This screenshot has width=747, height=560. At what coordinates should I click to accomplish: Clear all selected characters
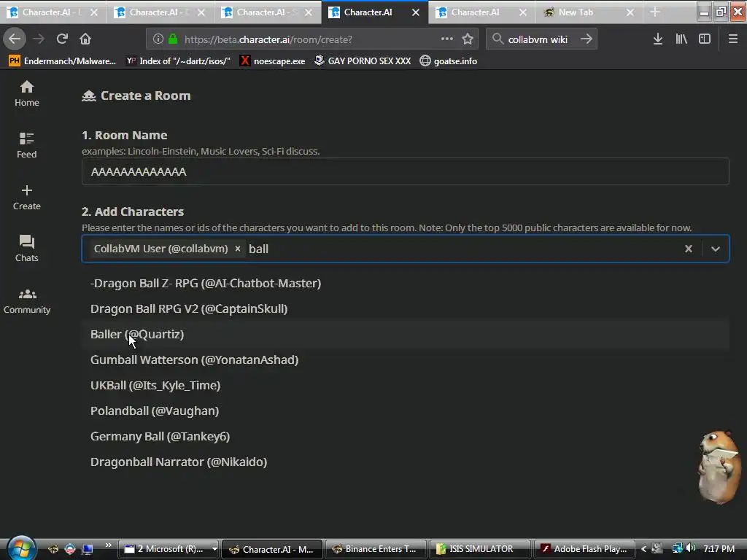(x=688, y=249)
